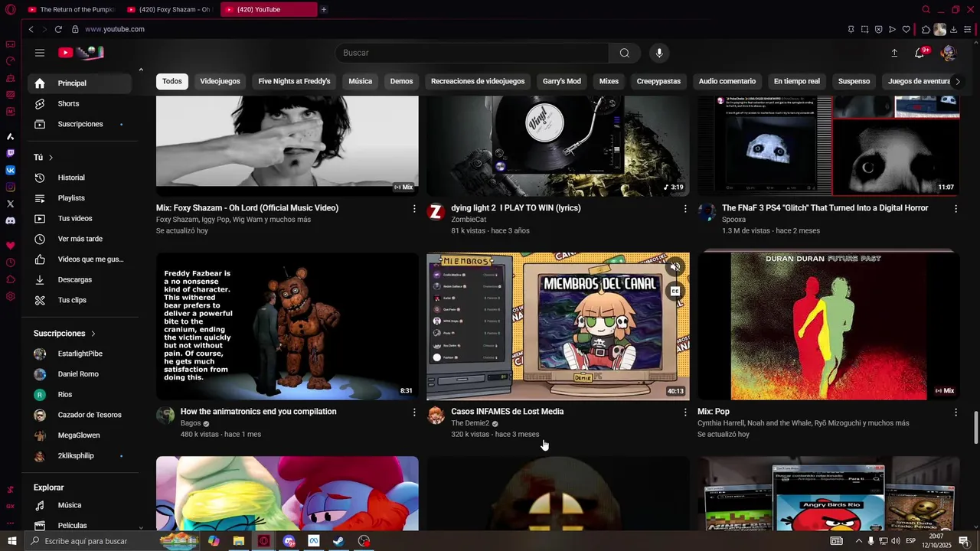Click the browser address bar URL
The width and height of the screenshot is (980, 551).
pyautogui.click(x=115, y=29)
